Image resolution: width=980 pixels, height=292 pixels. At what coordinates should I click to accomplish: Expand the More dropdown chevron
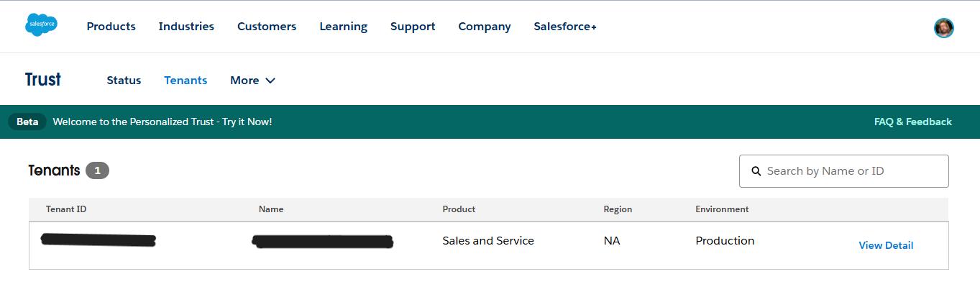[270, 81]
